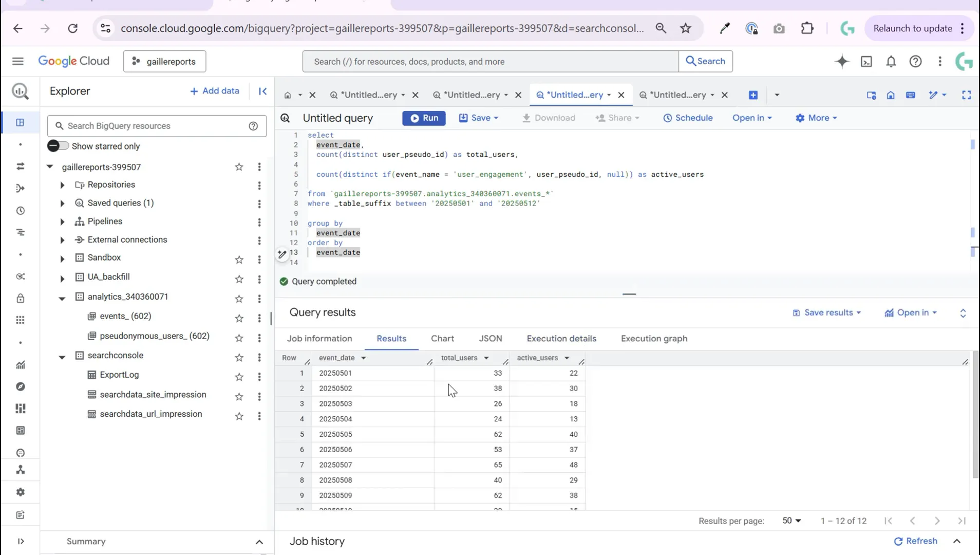Image resolution: width=980 pixels, height=555 pixels.
Task: Star the events_ (602) table
Action: 239,318
